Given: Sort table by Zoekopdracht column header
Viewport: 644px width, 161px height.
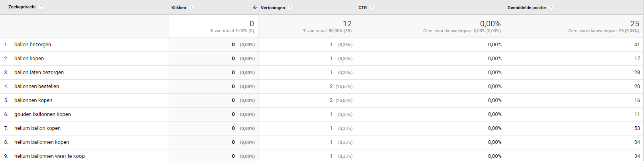Looking at the screenshot, I should (22, 7).
